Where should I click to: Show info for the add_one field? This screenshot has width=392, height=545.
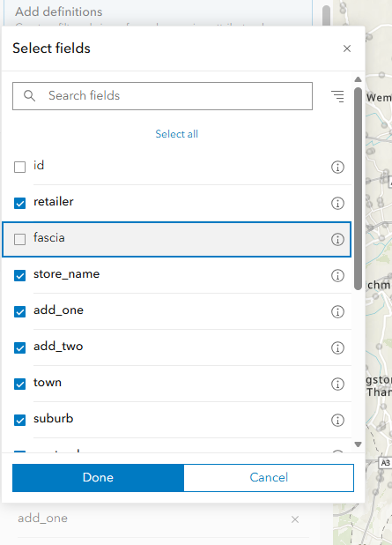click(337, 312)
